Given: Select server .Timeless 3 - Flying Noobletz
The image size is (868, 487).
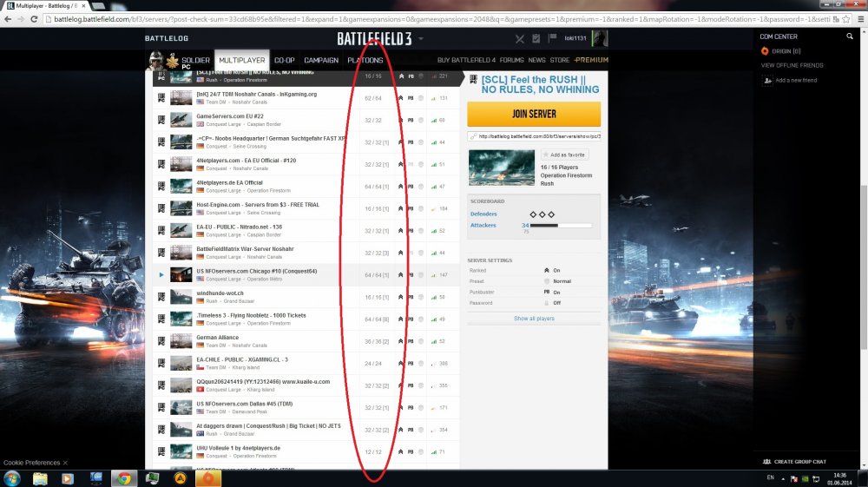Looking at the screenshot, I should pyautogui.click(x=308, y=319).
